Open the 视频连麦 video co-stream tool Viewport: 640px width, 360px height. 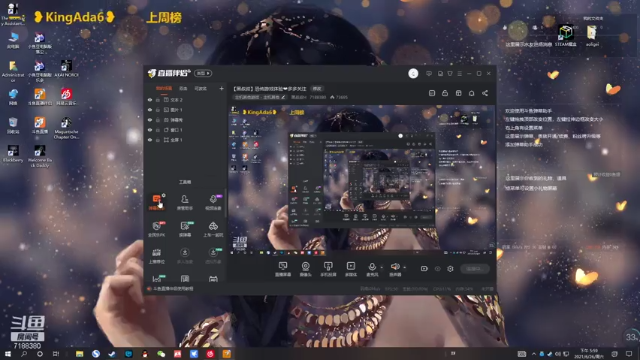[213, 202]
